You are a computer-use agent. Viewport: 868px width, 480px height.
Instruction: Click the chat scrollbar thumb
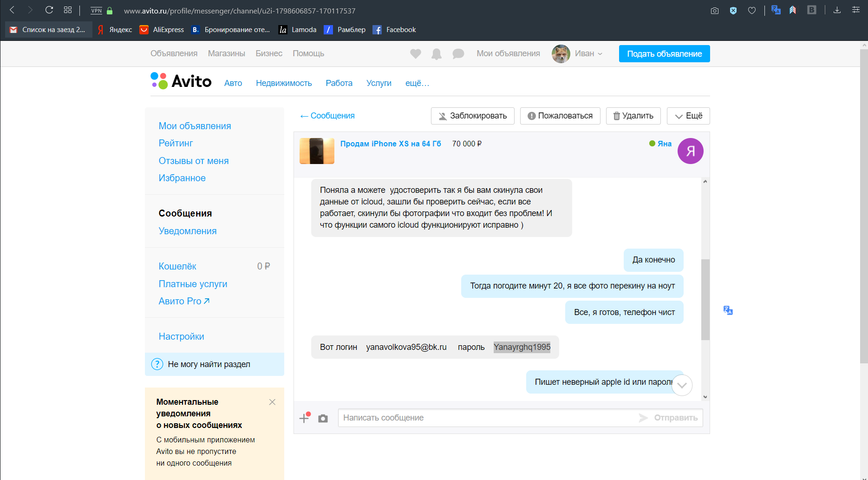click(705, 300)
